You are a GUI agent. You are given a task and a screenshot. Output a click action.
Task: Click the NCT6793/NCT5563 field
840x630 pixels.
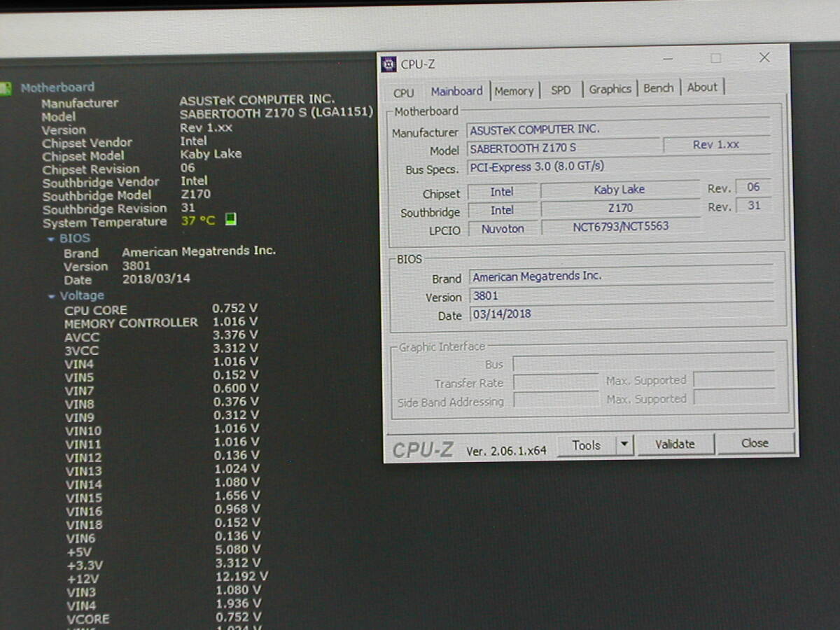pyautogui.click(x=621, y=227)
